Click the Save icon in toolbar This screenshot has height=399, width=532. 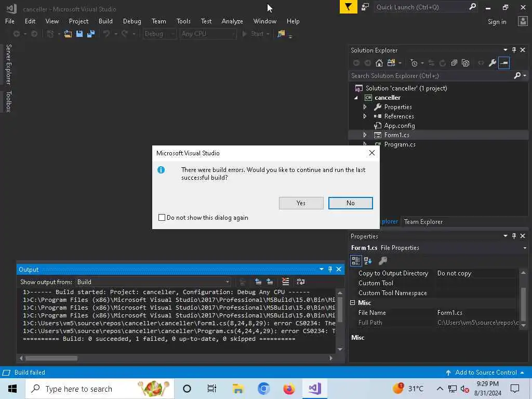click(79, 34)
